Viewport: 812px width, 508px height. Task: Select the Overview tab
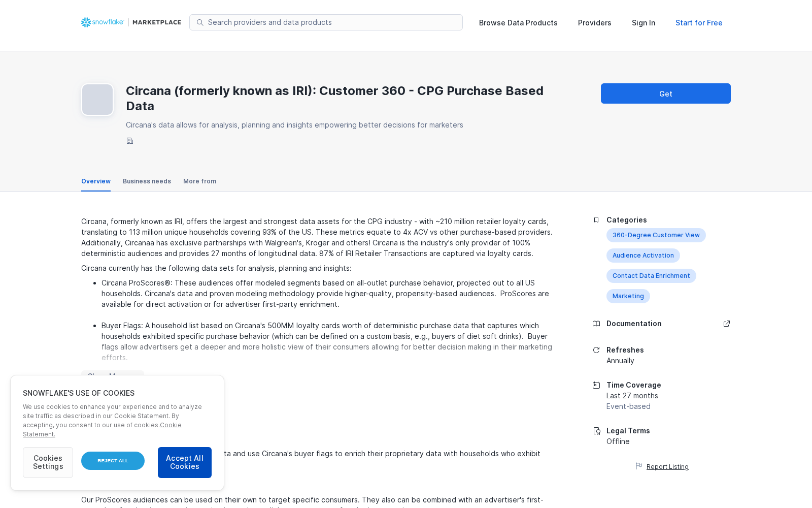pyautogui.click(x=96, y=181)
